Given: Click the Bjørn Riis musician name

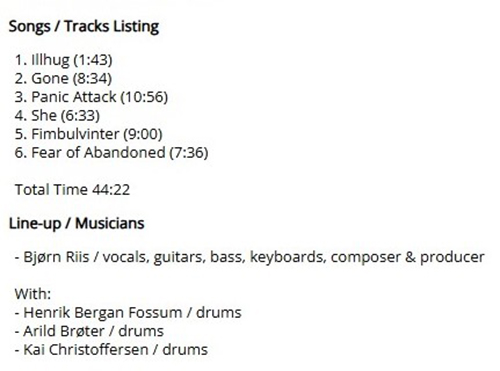Looking at the screenshot, I should [56, 257].
